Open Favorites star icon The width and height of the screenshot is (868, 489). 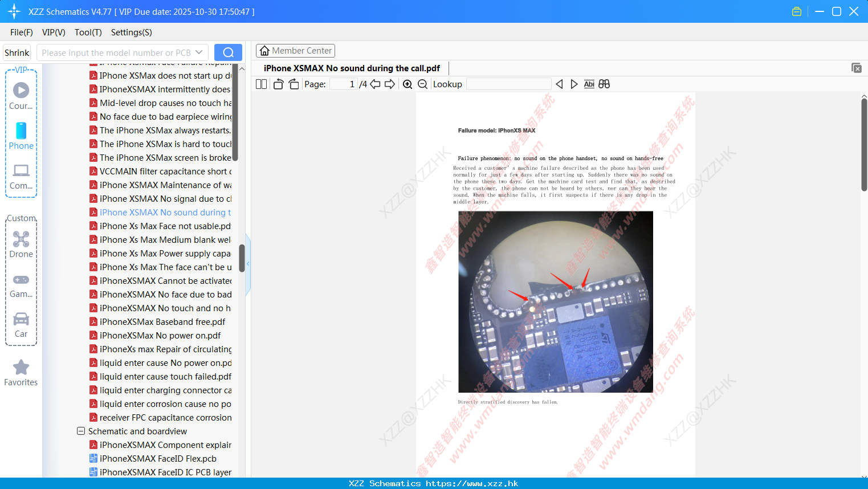coord(21,373)
